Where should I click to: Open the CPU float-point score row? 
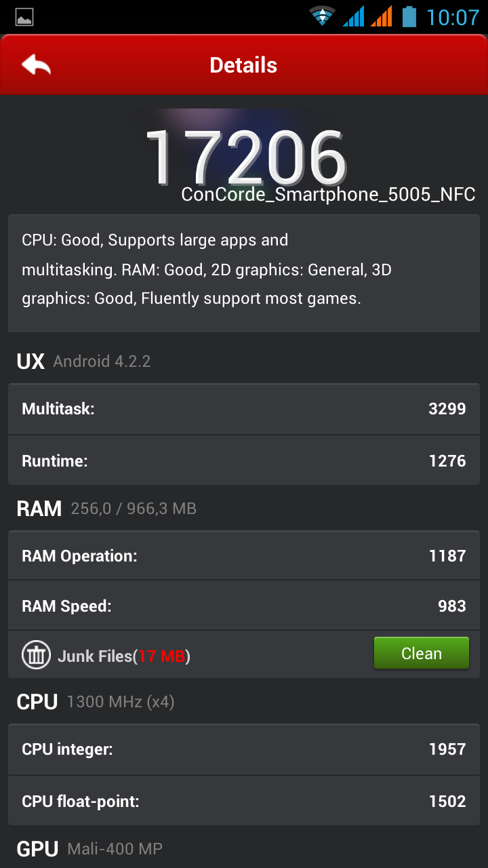pyautogui.click(x=244, y=802)
